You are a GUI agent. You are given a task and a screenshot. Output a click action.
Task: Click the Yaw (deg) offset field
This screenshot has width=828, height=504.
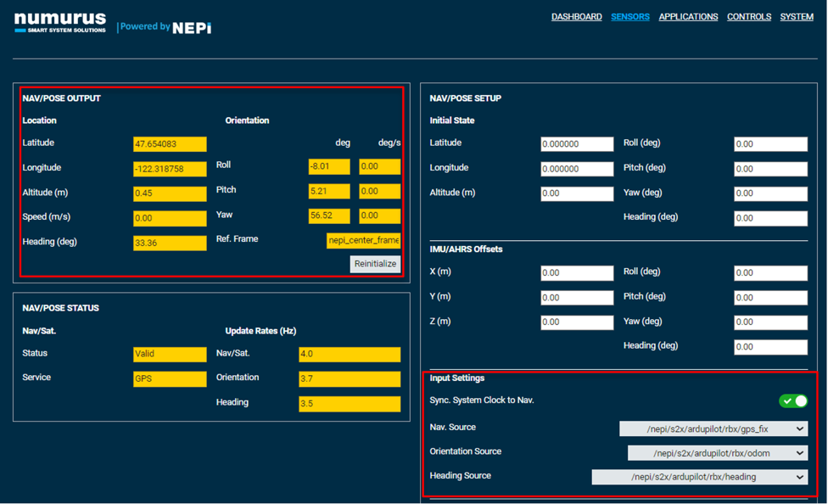point(770,322)
